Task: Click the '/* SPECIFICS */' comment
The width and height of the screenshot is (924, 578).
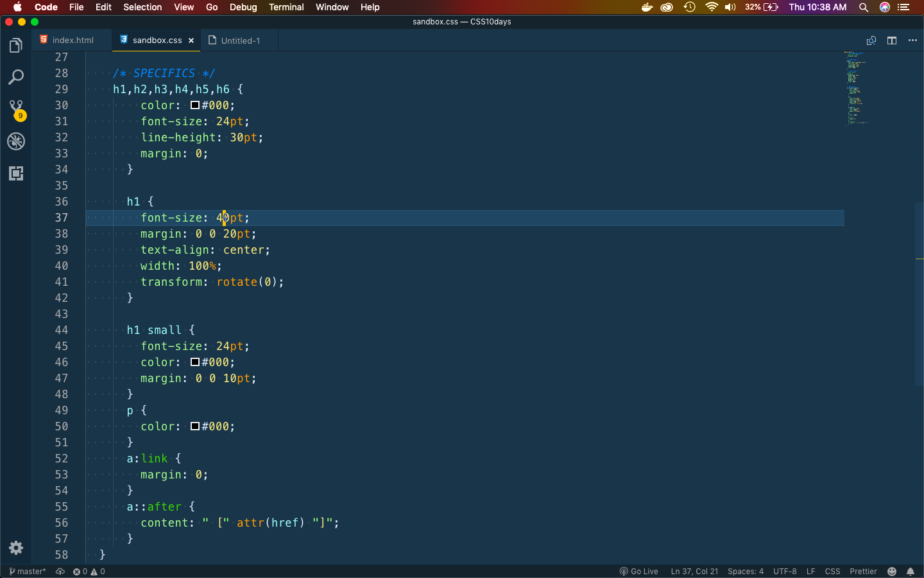Action: tap(164, 73)
